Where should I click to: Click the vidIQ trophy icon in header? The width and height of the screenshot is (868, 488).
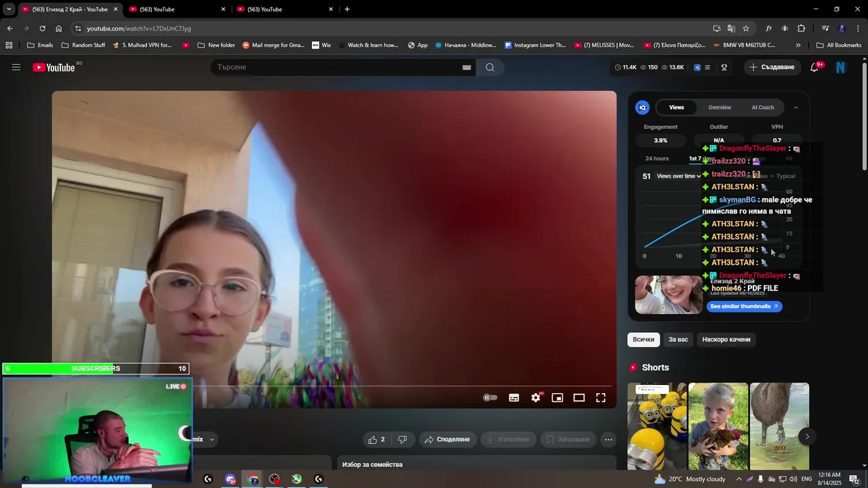(724, 67)
